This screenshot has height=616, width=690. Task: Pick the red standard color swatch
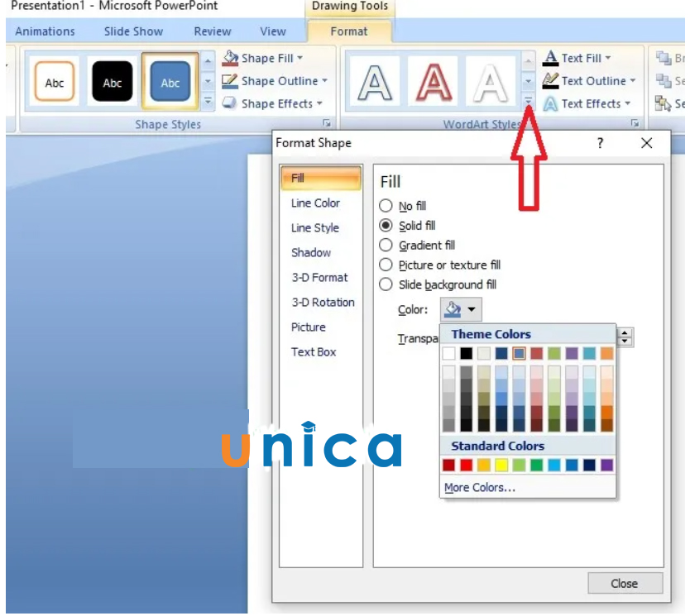pyautogui.click(x=467, y=466)
